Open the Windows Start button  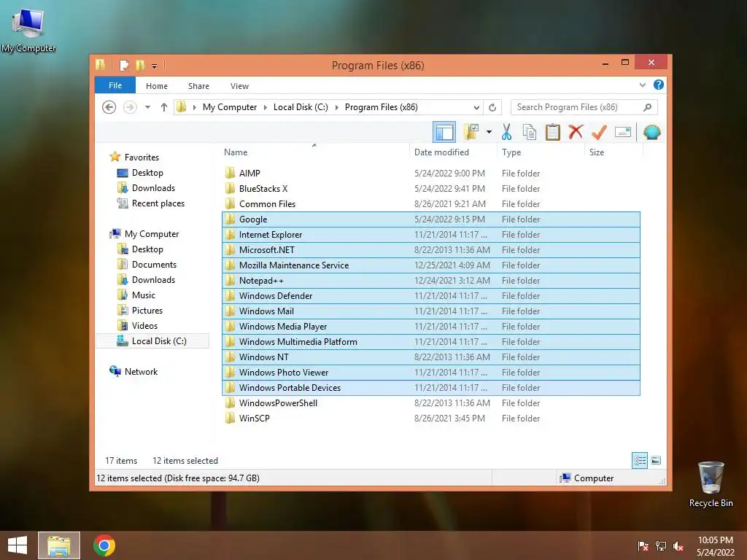[x=18, y=545]
